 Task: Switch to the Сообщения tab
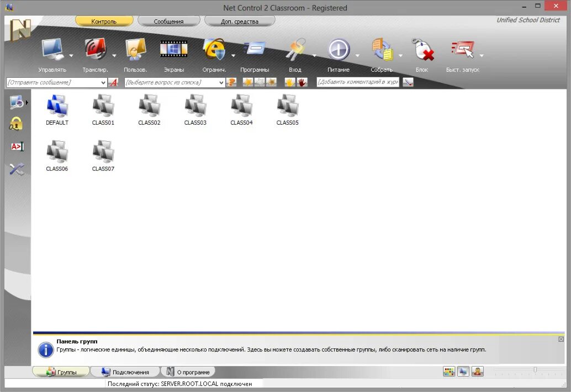(168, 22)
